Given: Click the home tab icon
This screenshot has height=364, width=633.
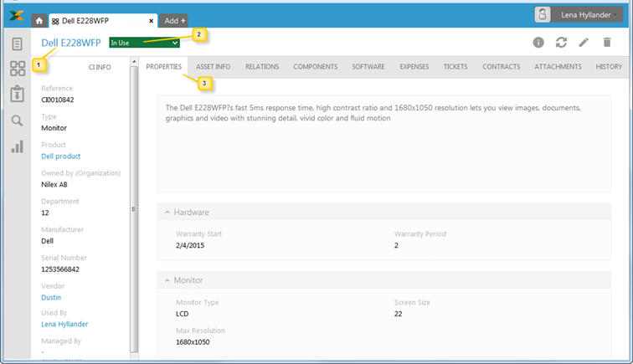Looking at the screenshot, I should (39, 20).
